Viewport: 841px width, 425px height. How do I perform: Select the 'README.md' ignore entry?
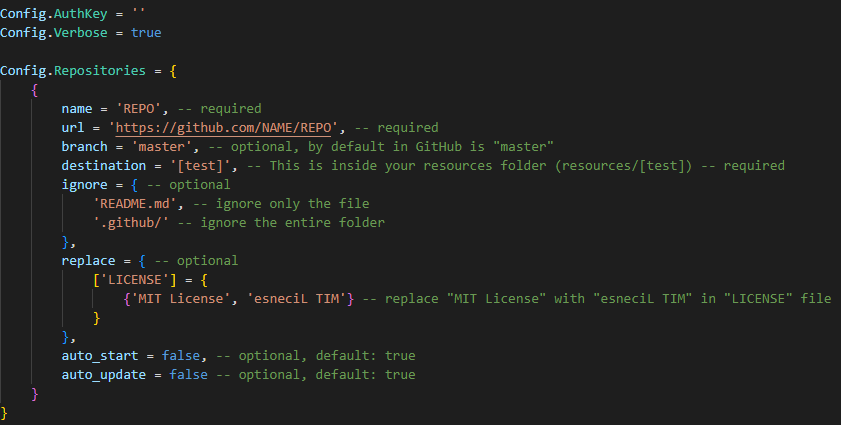point(135,203)
